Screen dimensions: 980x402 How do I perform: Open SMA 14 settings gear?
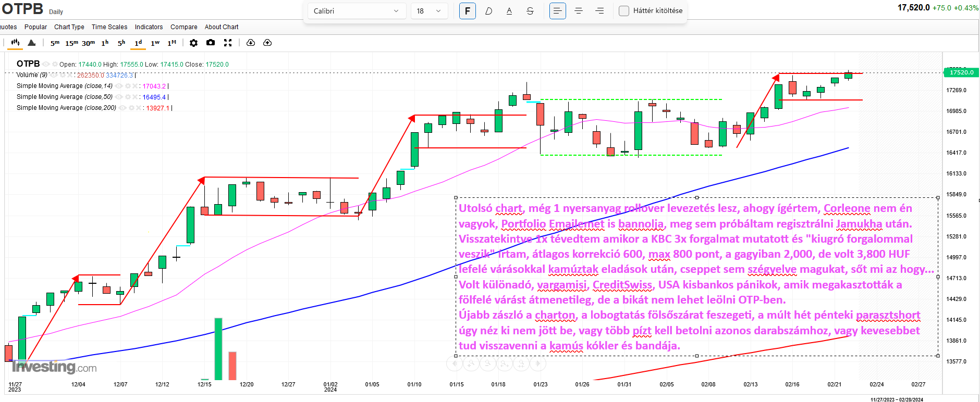click(x=127, y=86)
